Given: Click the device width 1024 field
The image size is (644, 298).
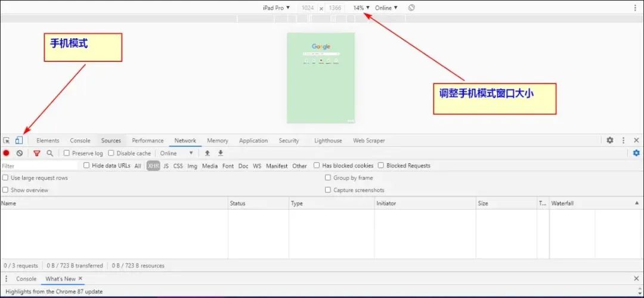Looking at the screenshot, I should (x=308, y=8).
